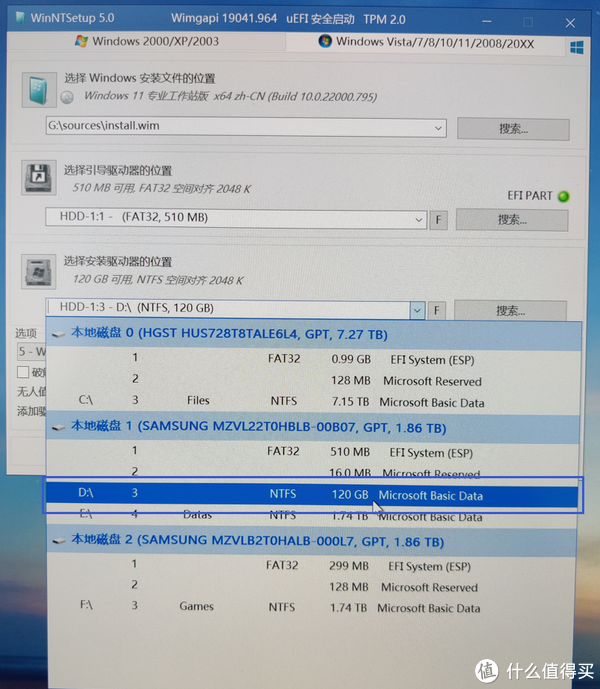Click the search button for install.wim location

(x=513, y=129)
